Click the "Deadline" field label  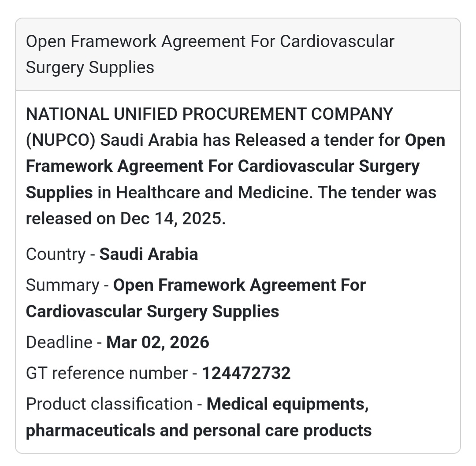coord(59,342)
